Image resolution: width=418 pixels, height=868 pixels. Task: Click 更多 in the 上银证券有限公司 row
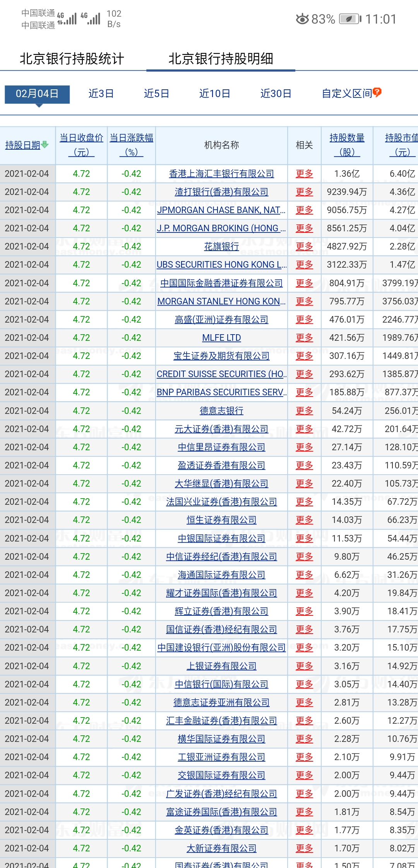(304, 666)
